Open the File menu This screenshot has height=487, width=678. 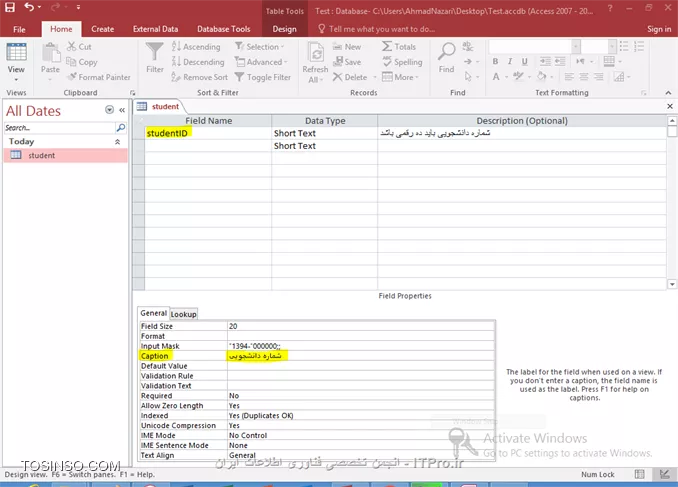[19, 29]
